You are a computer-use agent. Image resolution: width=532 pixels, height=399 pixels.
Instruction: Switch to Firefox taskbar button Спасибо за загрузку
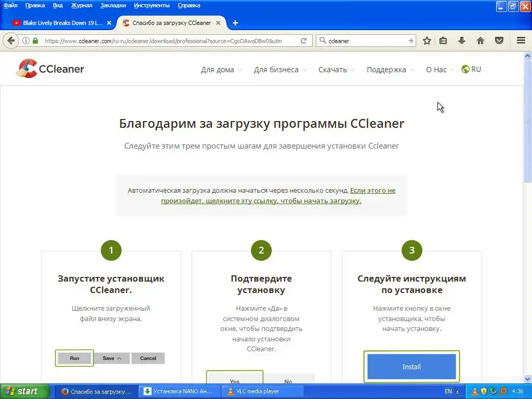(96, 392)
